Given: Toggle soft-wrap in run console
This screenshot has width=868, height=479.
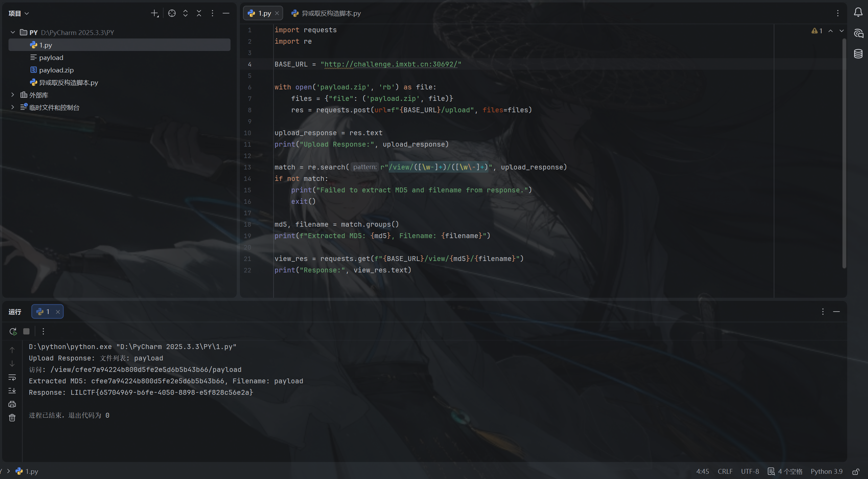Looking at the screenshot, I should (12, 377).
